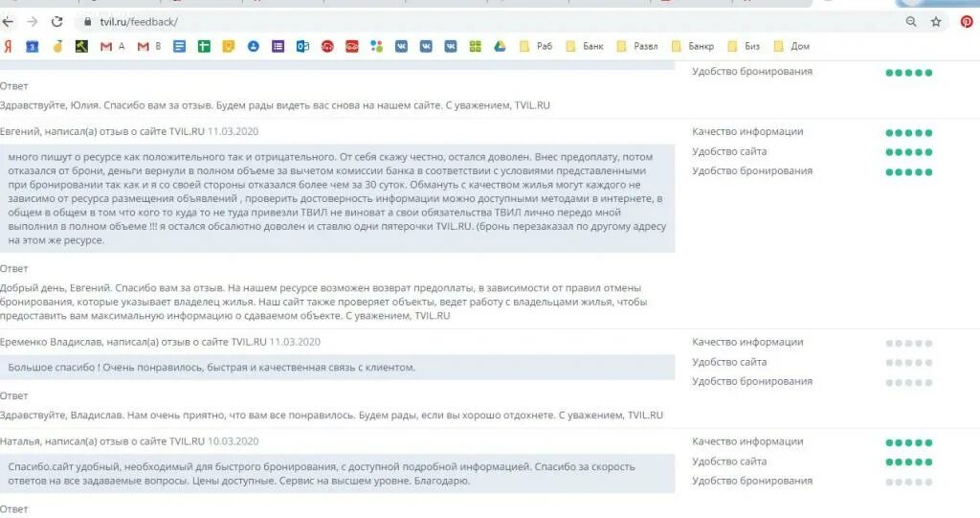Click 'Качество информации' label in Евгений's row
This screenshot has height=518, width=980.
click(747, 131)
